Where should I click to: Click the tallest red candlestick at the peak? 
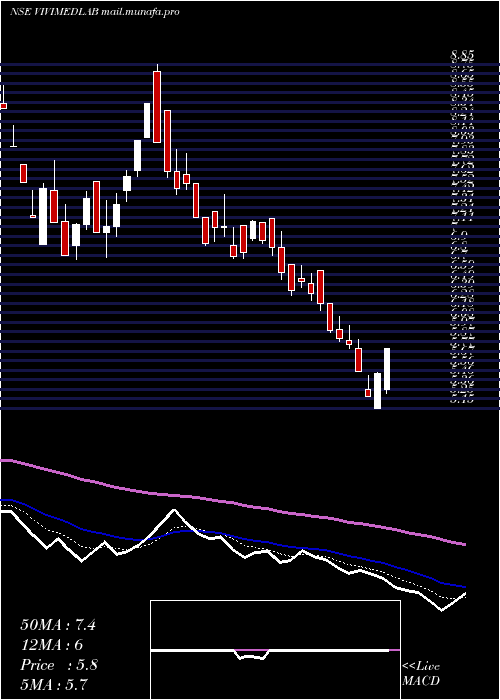pyautogui.click(x=157, y=107)
